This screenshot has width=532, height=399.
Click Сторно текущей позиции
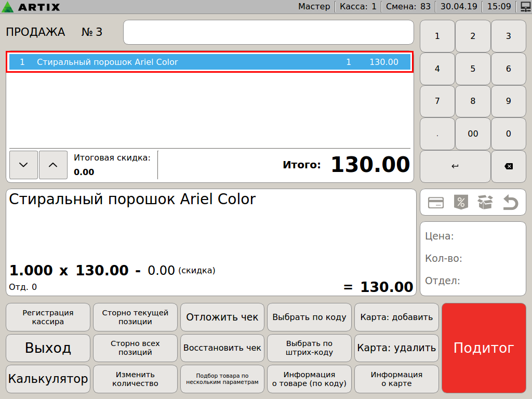tap(135, 317)
